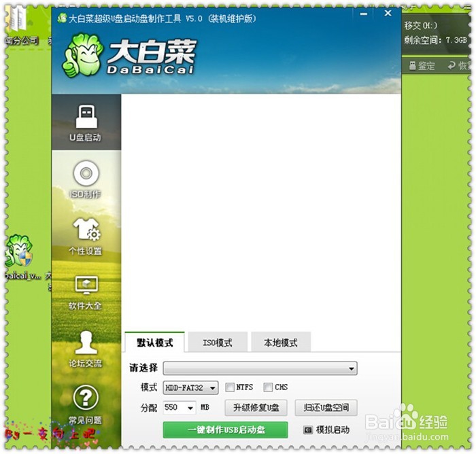This screenshot has height=454, width=476.
Task: Click 升级修复U盘 button
Action: click(256, 408)
